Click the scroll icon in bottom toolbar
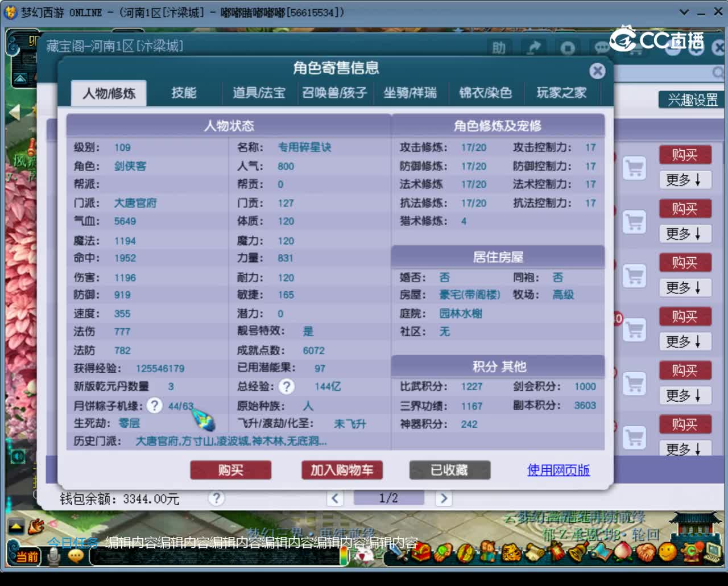The width and height of the screenshot is (728, 586). point(533,552)
